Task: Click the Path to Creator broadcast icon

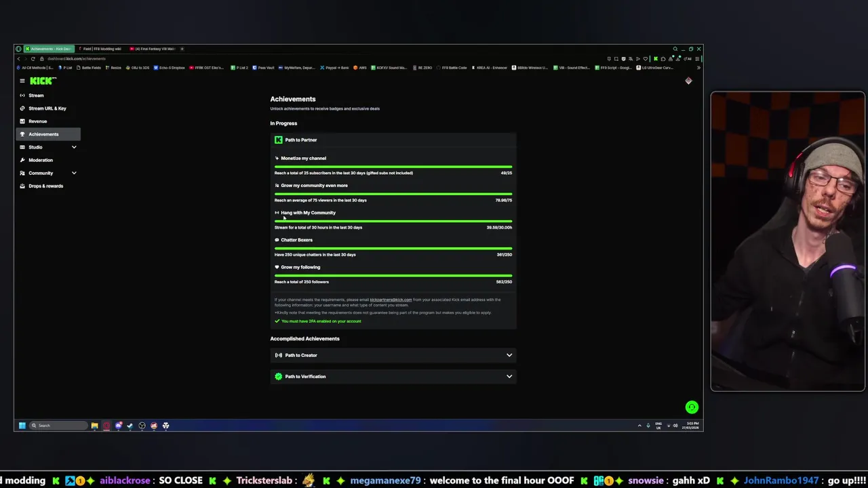Action: point(278,355)
